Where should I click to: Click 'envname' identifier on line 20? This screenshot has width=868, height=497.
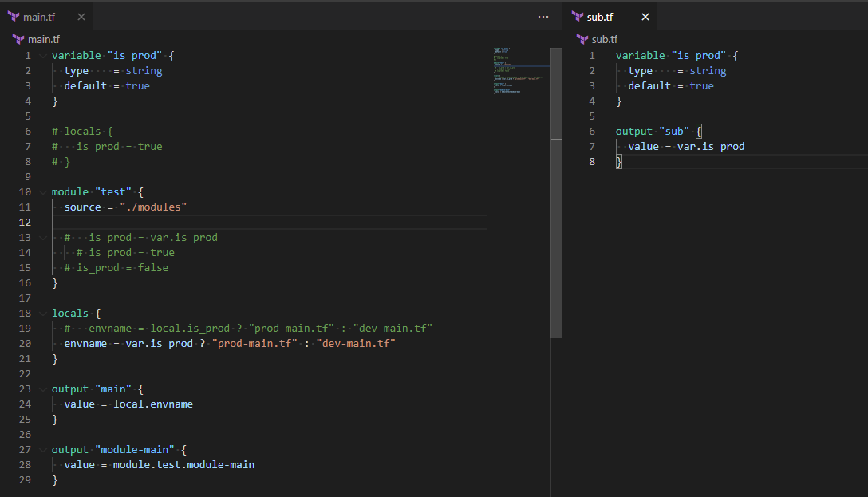click(x=85, y=343)
